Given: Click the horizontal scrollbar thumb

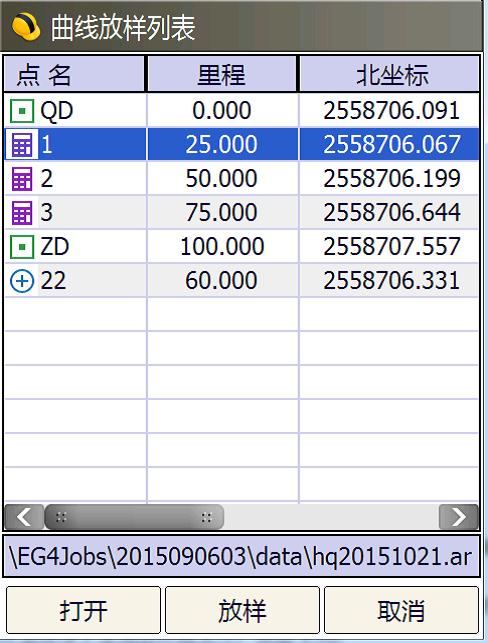Looking at the screenshot, I should click(x=134, y=517).
